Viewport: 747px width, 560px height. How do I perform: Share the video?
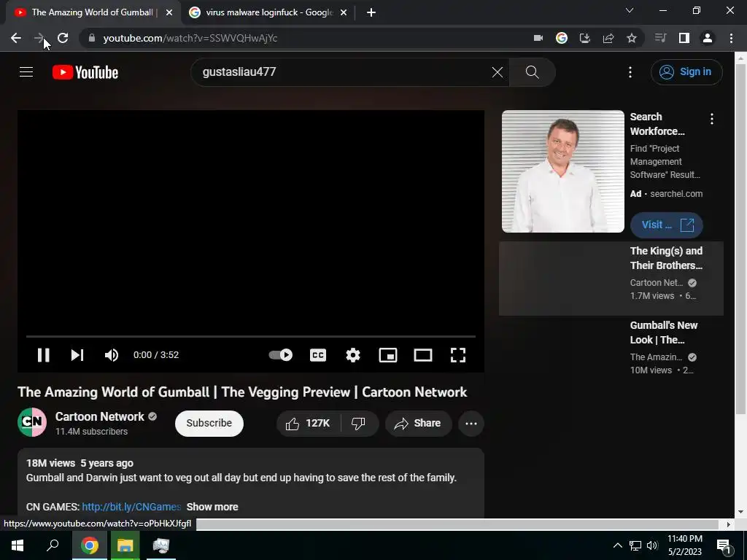tap(418, 424)
